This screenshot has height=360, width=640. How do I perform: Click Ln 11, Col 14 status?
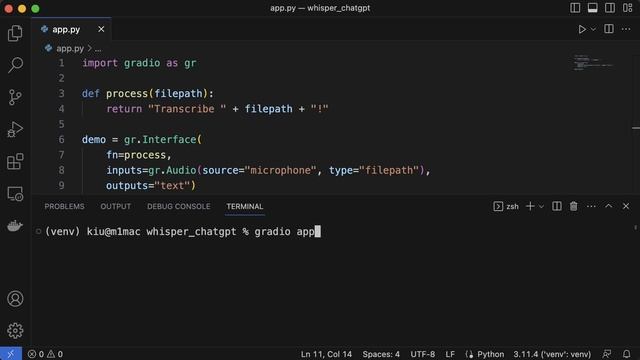(x=326, y=354)
